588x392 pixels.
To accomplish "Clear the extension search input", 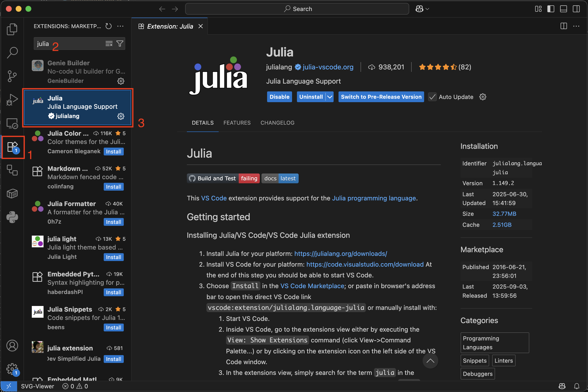I will 109,44.
